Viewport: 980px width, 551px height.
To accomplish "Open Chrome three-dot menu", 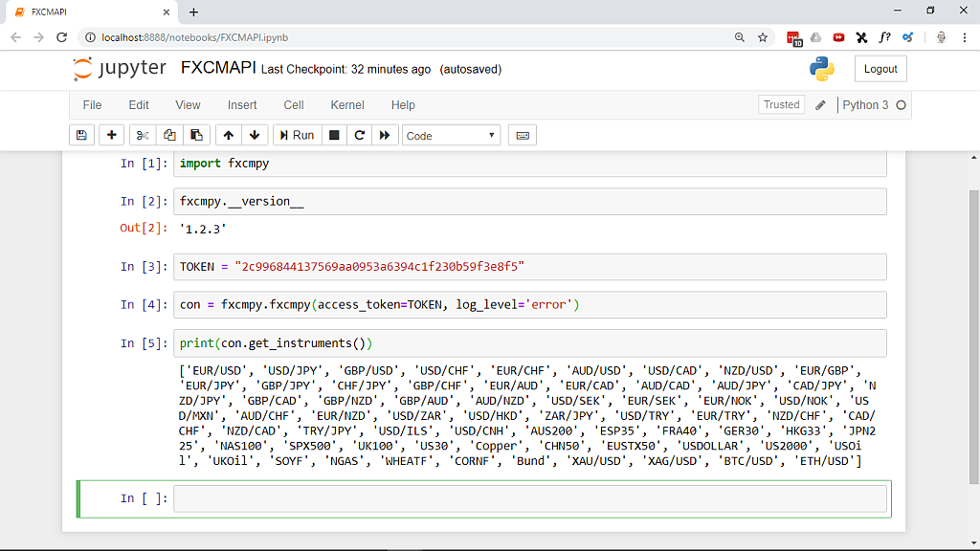I will 965,37.
